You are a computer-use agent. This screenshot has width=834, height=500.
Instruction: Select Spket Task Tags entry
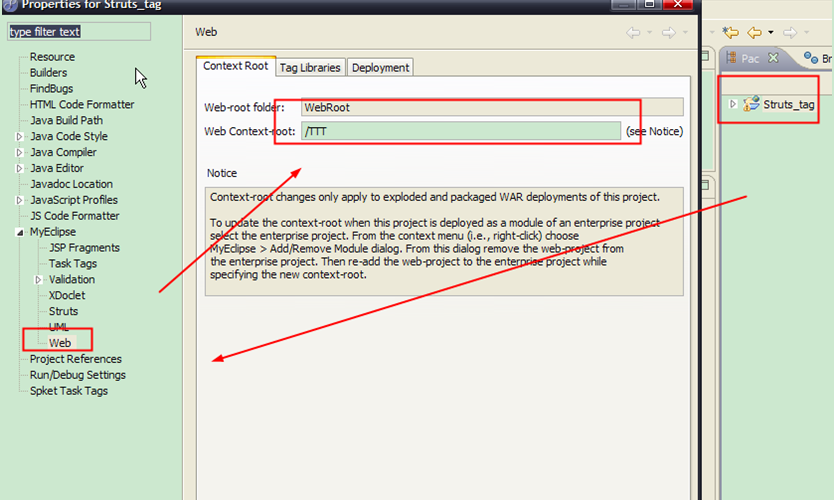[69, 391]
